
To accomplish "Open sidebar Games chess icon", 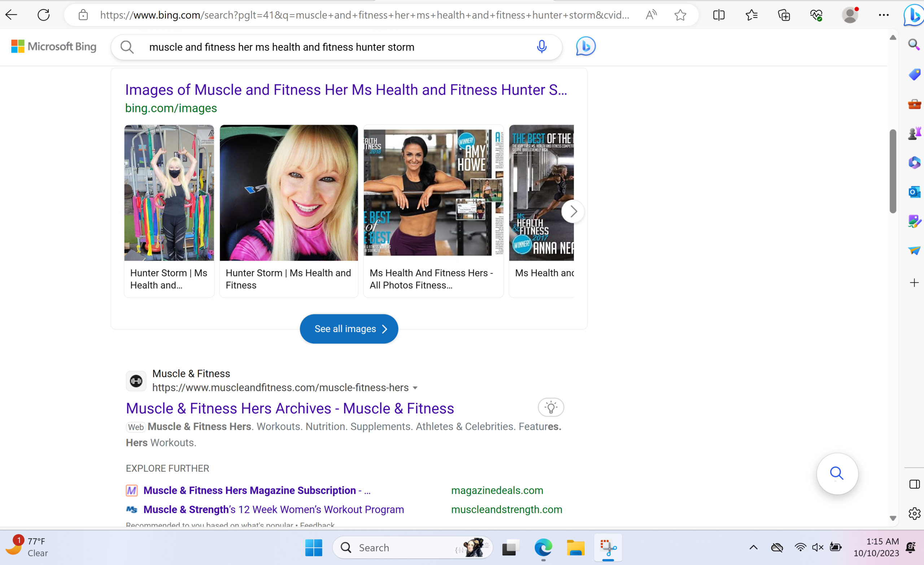I will pos(914,133).
